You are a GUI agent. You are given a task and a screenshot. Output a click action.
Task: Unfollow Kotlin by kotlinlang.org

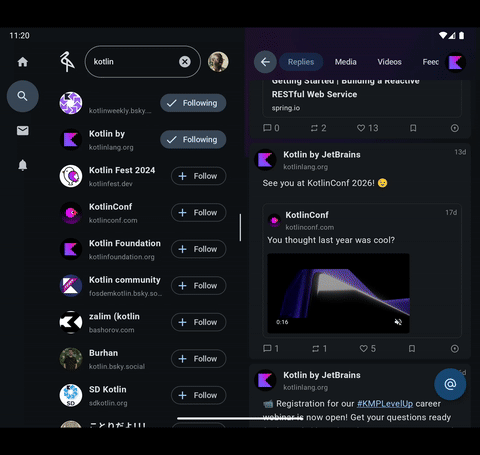click(x=193, y=139)
